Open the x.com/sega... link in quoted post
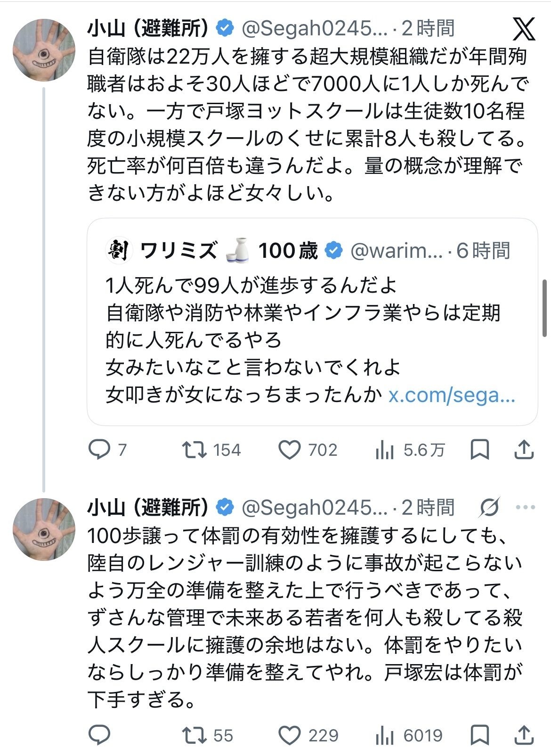551x756 pixels. [452, 395]
